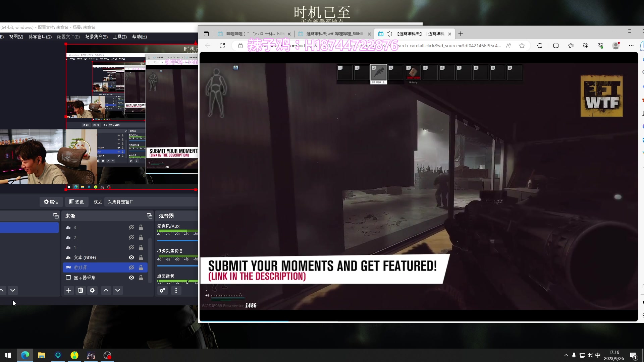
Task: Click the video player progress bar
Action: click(x=419, y=321)
